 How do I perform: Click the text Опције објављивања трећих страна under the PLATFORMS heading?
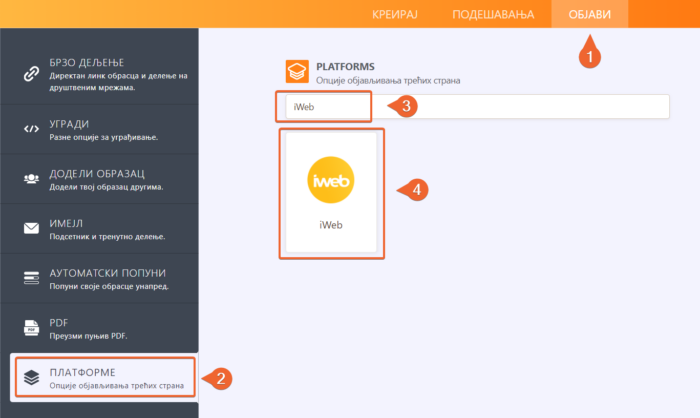(388, 81)
